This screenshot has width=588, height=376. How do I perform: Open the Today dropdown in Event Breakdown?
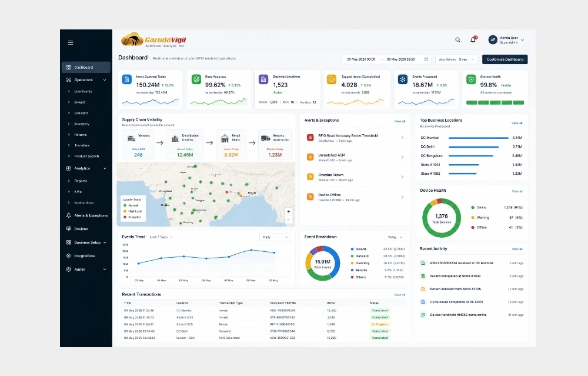tap(395, 237)
